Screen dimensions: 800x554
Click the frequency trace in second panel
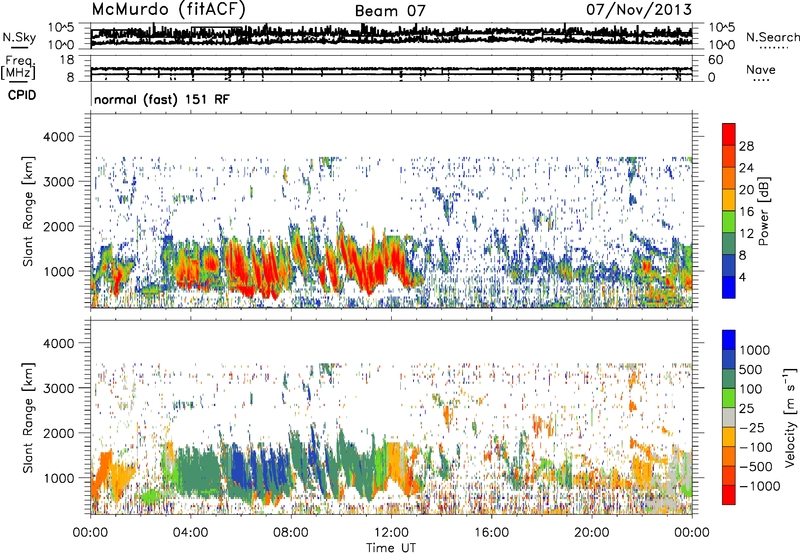click(392, 69)
